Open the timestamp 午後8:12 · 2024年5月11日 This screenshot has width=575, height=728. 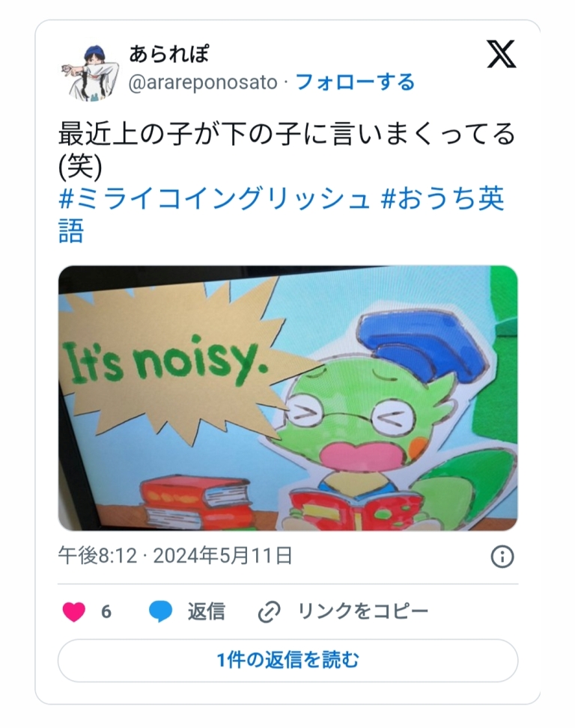[175, 556]
